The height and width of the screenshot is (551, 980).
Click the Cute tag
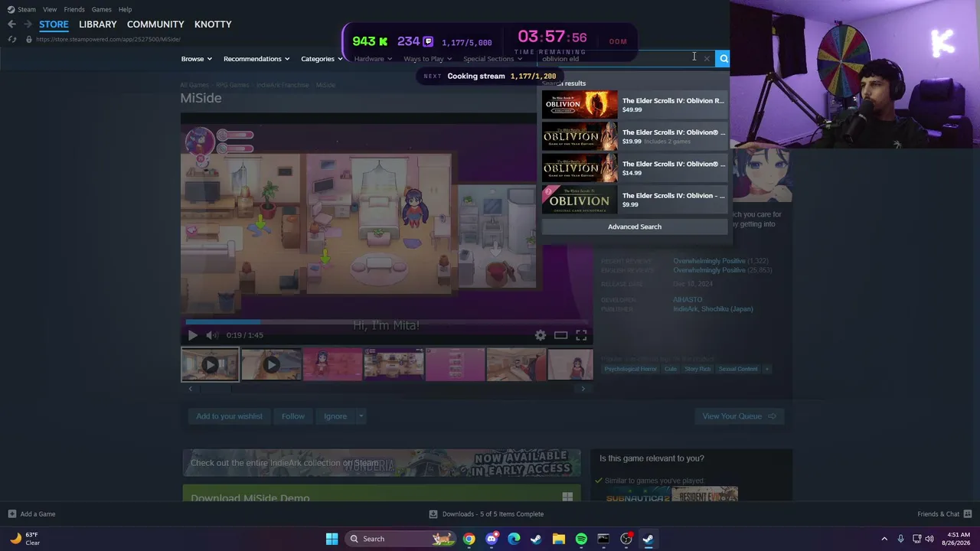point(671,369)
